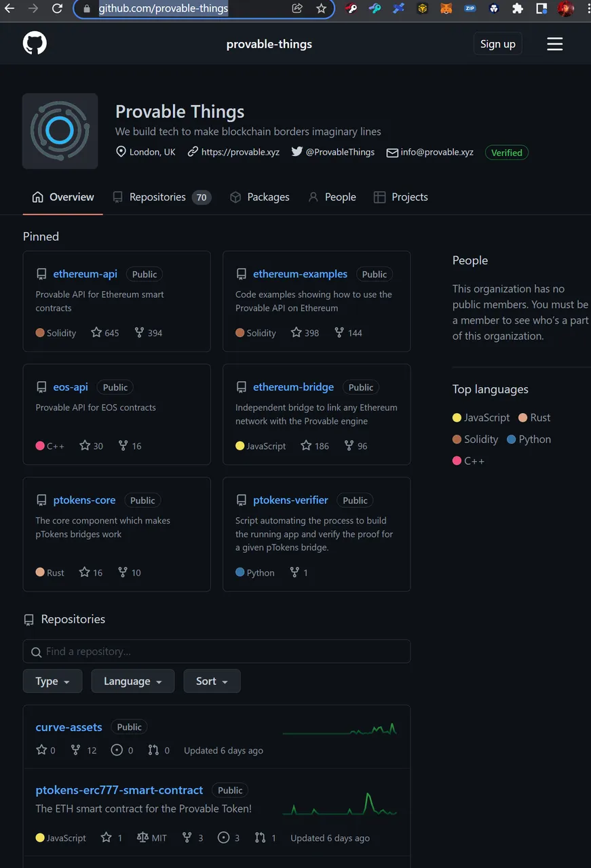Open the MetaMask fox extension
The width and height of the screenshot is (591, 868).
446,9
